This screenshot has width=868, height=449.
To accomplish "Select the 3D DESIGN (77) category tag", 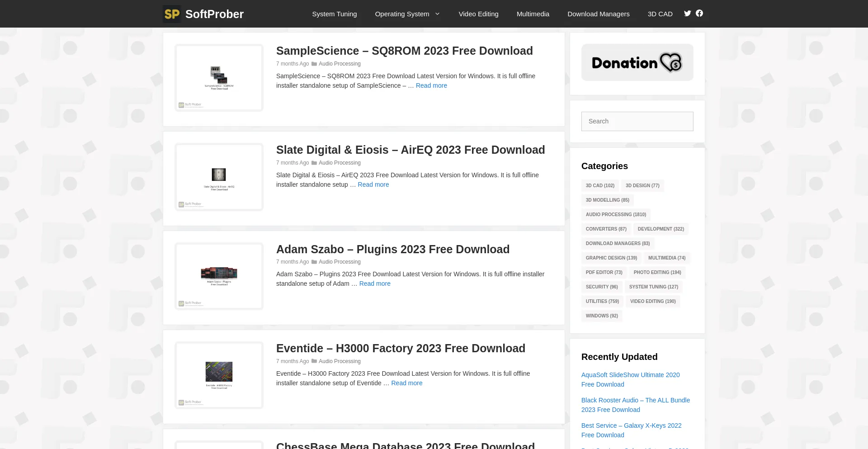I will (x=642, y=185).
